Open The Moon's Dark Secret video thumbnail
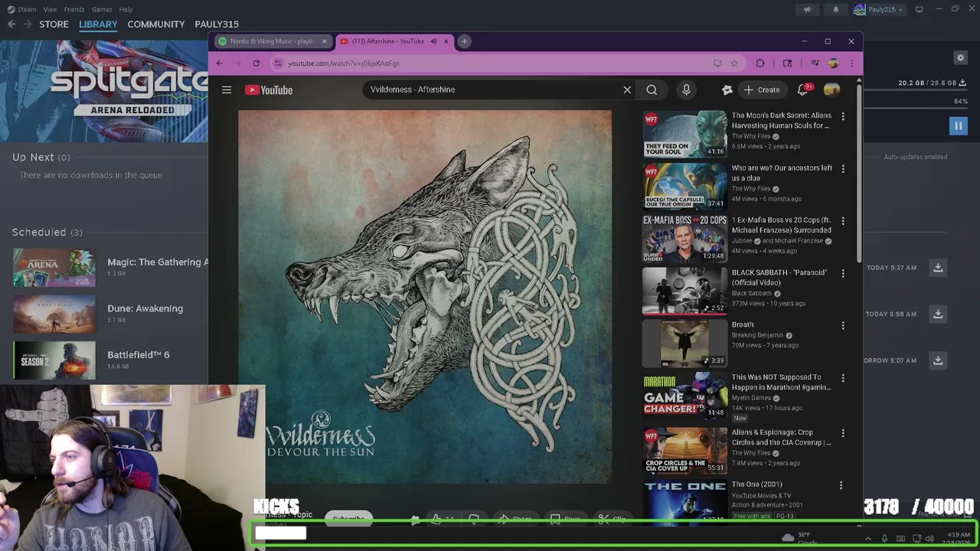Image resolution: width=980 pixels, height=551 pixels. [684, 134]
